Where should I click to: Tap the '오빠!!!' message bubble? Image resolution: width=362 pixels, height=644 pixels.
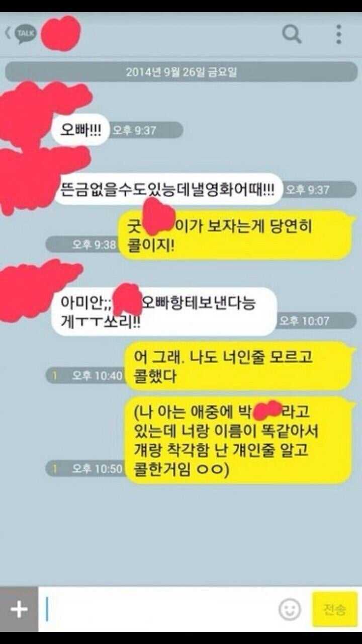80,131
